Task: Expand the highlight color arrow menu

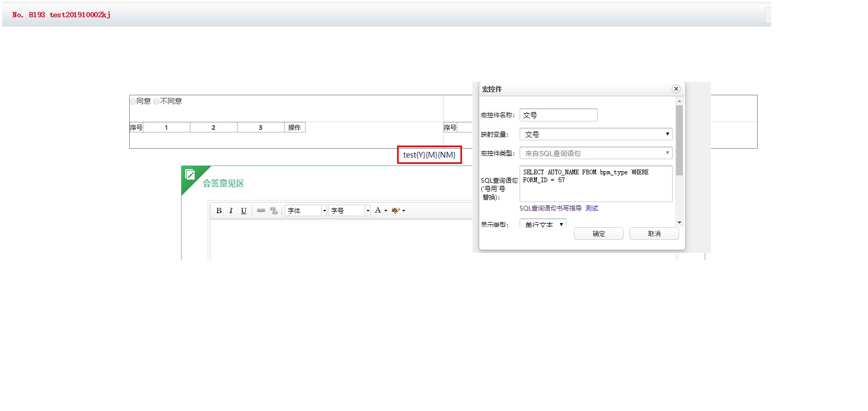Action: (403, 210)
